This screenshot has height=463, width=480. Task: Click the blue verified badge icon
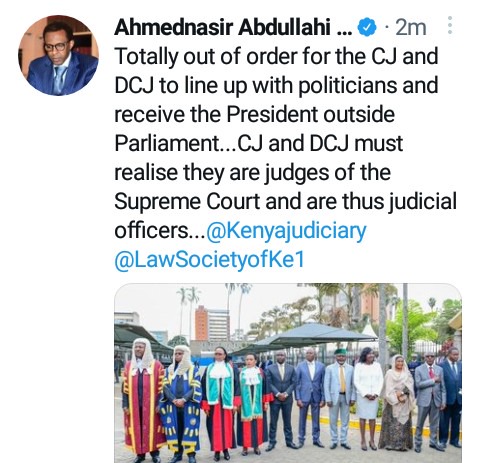(367, 27)
